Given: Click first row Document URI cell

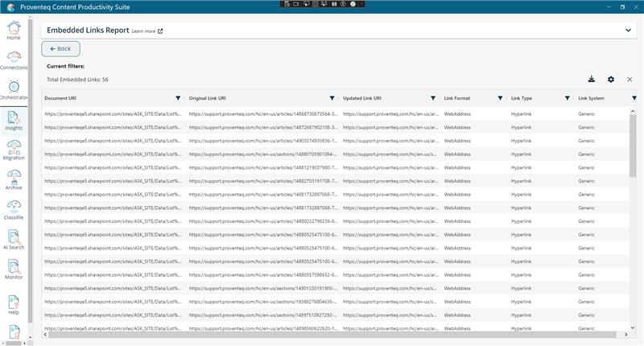Looking at the screenshot, I should click(113, 114).
